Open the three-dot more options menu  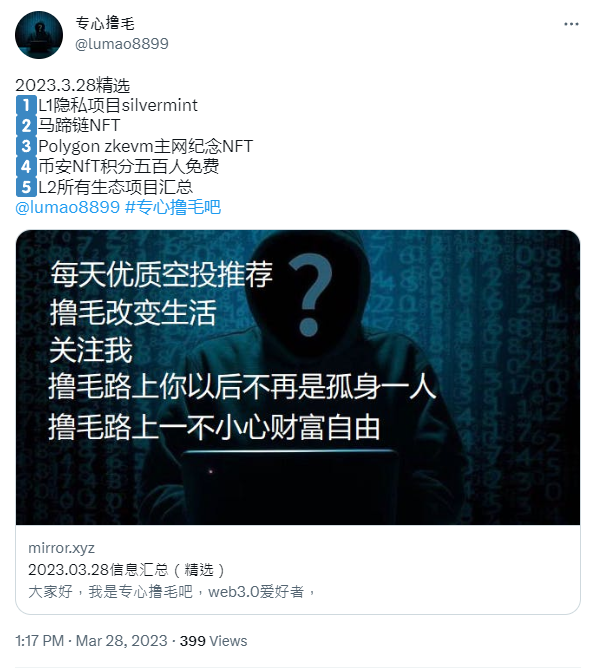click(x=571, y=24)
